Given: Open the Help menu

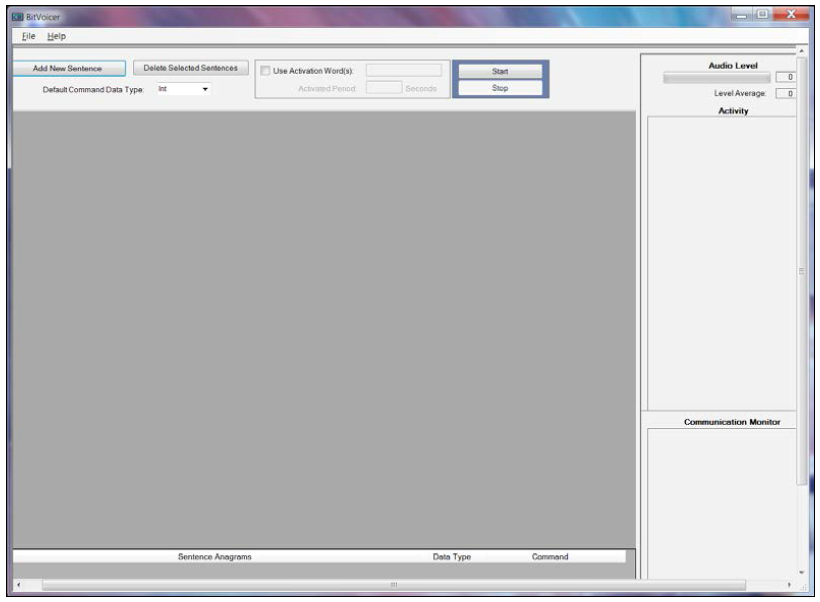Looking at the screenshot, I should [56, 36].
